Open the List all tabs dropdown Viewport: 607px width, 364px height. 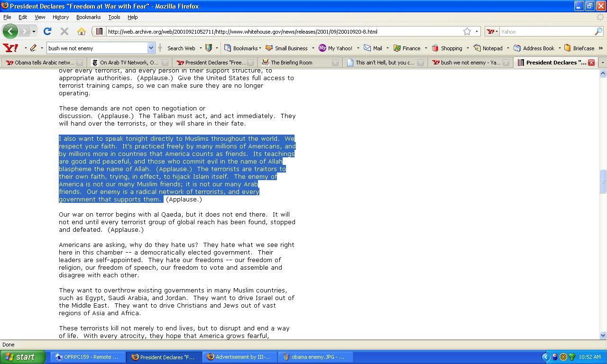(603, 63)
